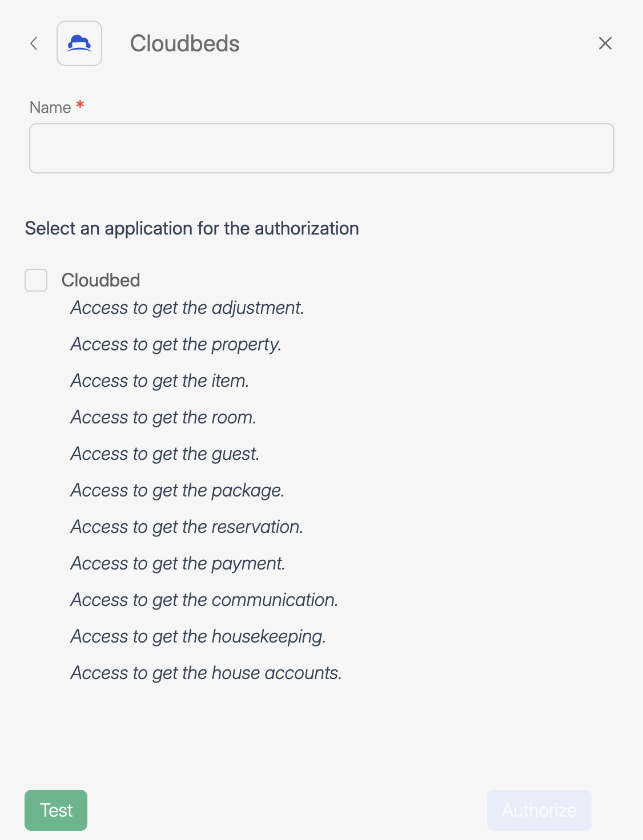Select the 'Access to get the guest' scope
Image resolution: width=643 pixels, height=840 pixels.
click(165, 454)
